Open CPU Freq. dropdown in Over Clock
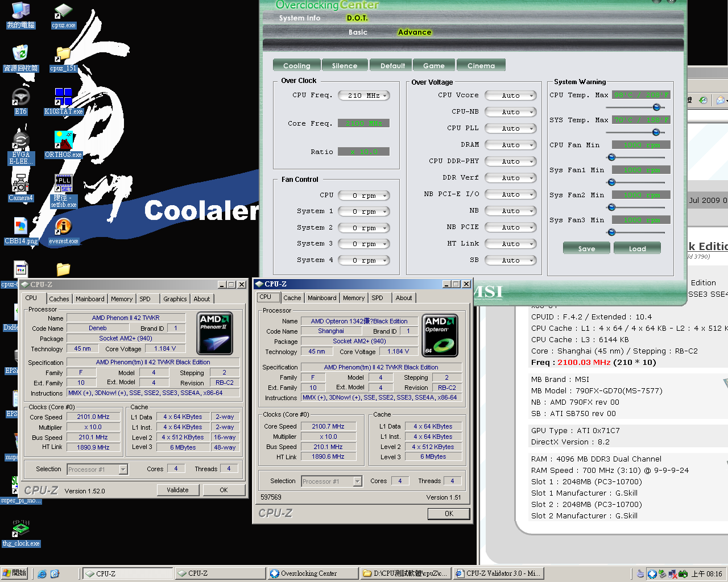The width and height of the screenshot is (728, 582). tap(364, 95)
